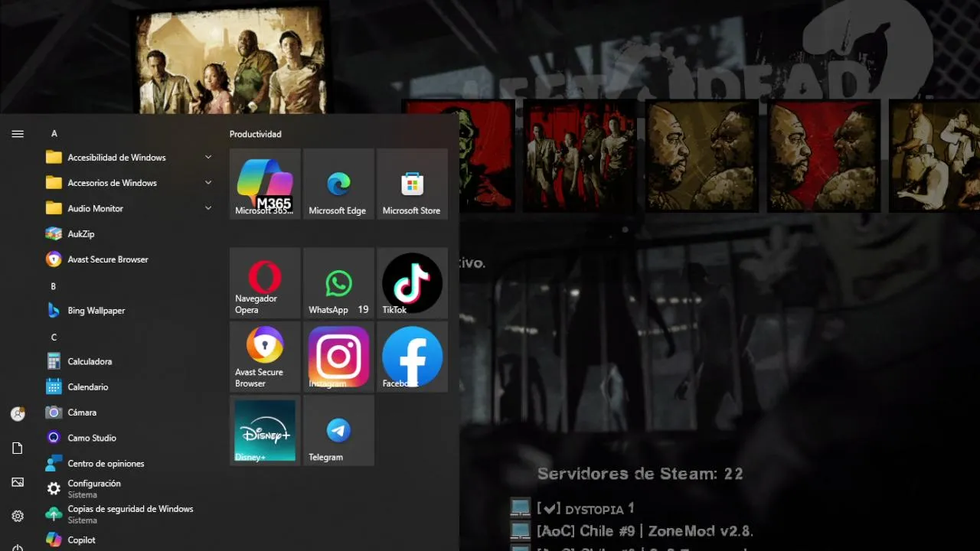Select the red two-faces poster thumbnail
This screenshot has width=980, height=551.
click(x=824, y=155)
